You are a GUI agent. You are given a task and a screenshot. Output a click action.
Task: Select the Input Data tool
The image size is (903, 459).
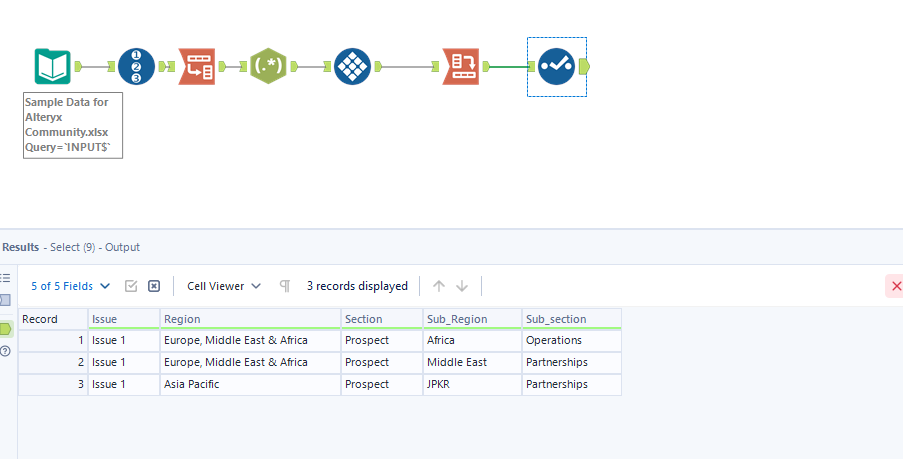[x=52, y=67]
